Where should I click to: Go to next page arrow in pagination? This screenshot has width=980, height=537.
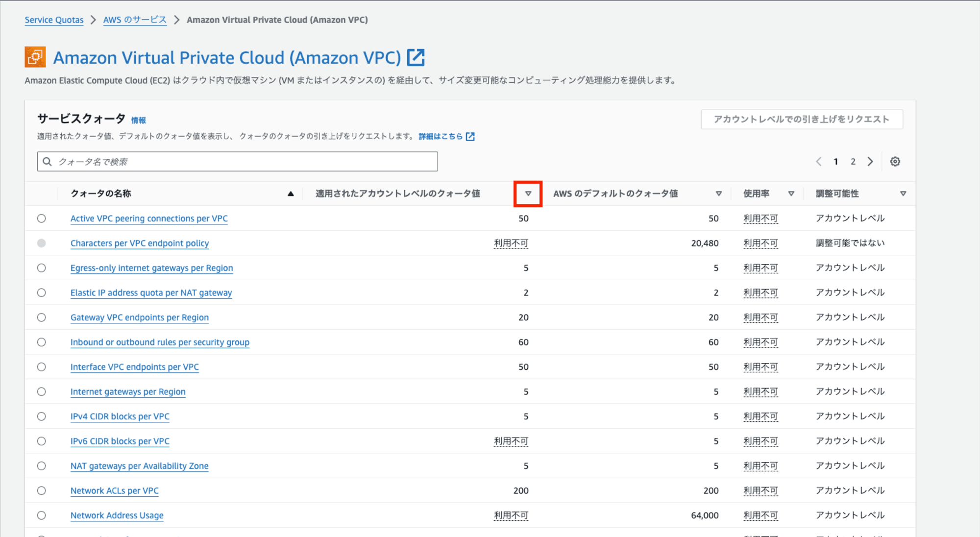click(x=870, y=162)
